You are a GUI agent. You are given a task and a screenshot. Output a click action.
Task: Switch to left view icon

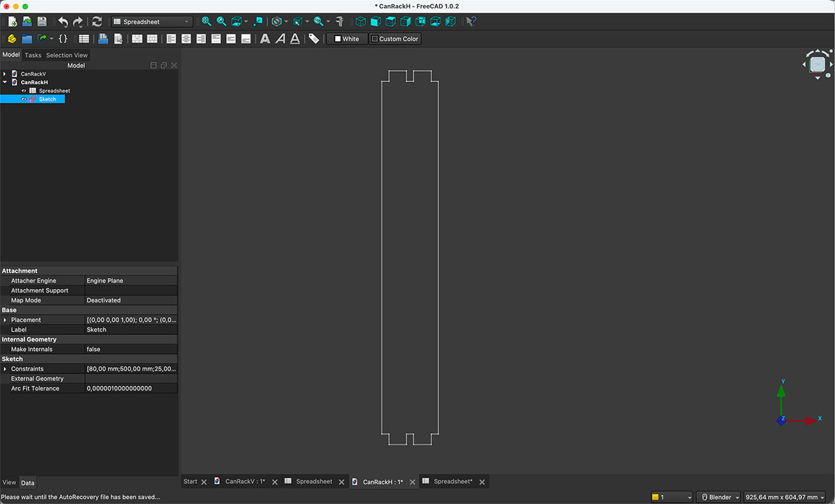pos(450,22)
